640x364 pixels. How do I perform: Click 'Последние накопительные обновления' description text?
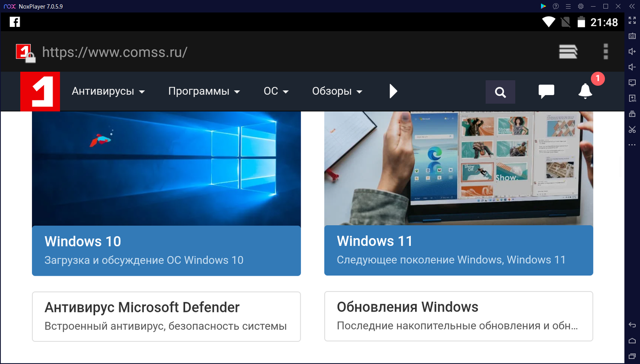click(457, 326)
